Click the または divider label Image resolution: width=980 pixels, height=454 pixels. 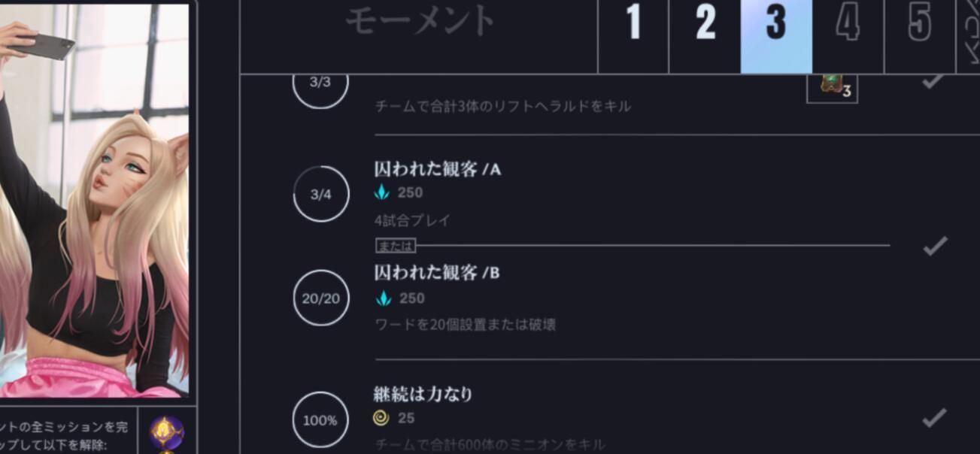(x=394, y=245)
